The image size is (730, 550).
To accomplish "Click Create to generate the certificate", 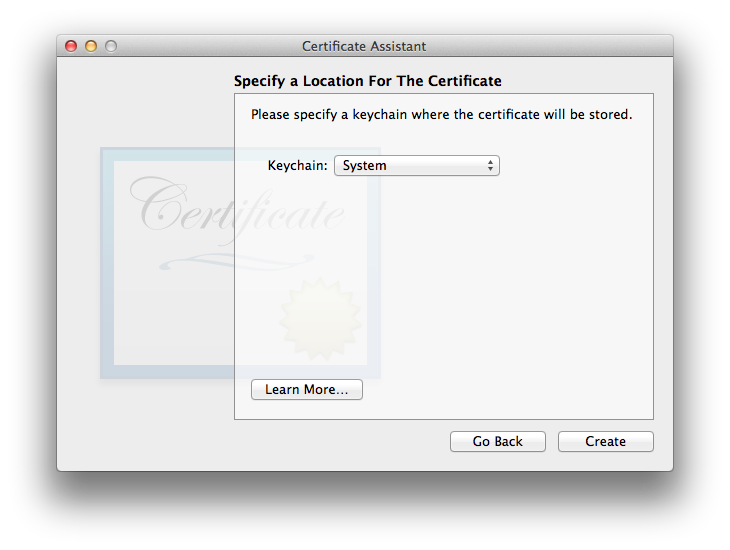I will pos(606,441).
